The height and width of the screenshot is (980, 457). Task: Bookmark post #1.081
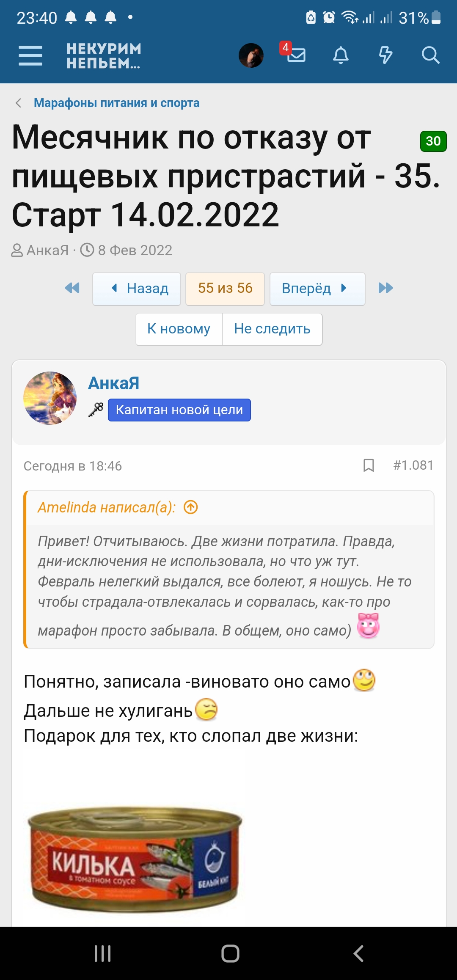[369, 465]
